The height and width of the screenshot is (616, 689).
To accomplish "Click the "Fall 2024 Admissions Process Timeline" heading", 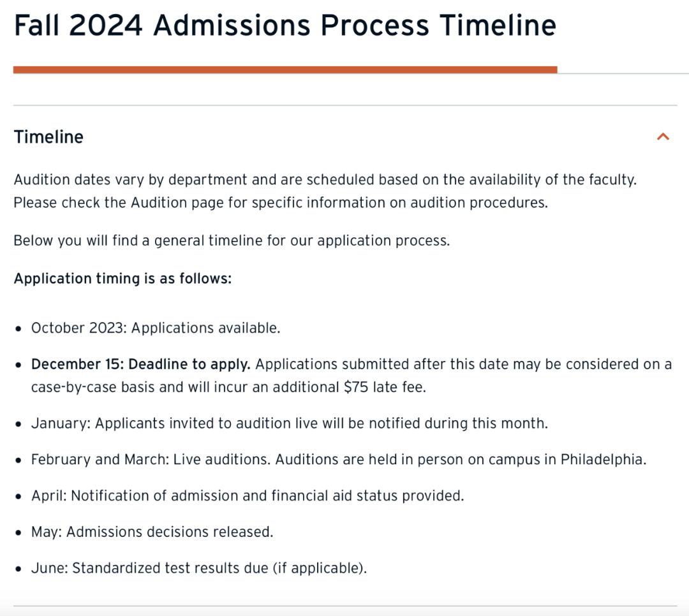I will coord(285,26).
